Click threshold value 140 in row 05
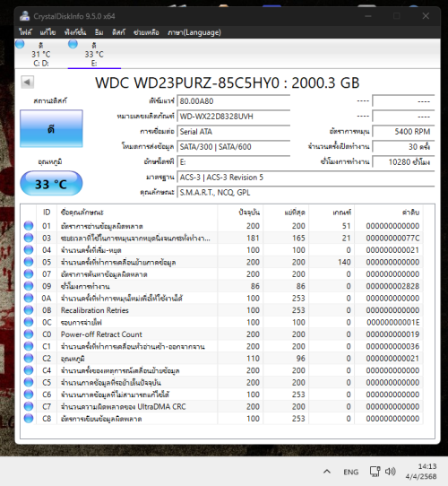448x486 pixels. (344, 262)
